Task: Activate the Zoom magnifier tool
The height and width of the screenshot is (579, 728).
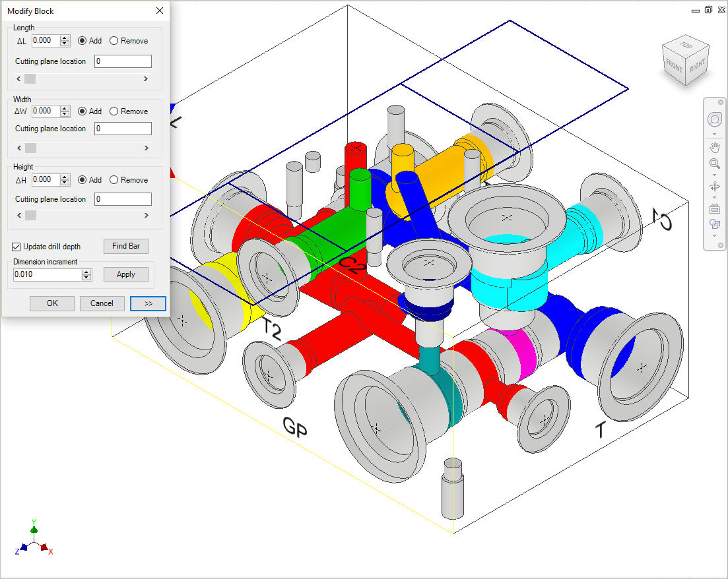Action: 714,164
